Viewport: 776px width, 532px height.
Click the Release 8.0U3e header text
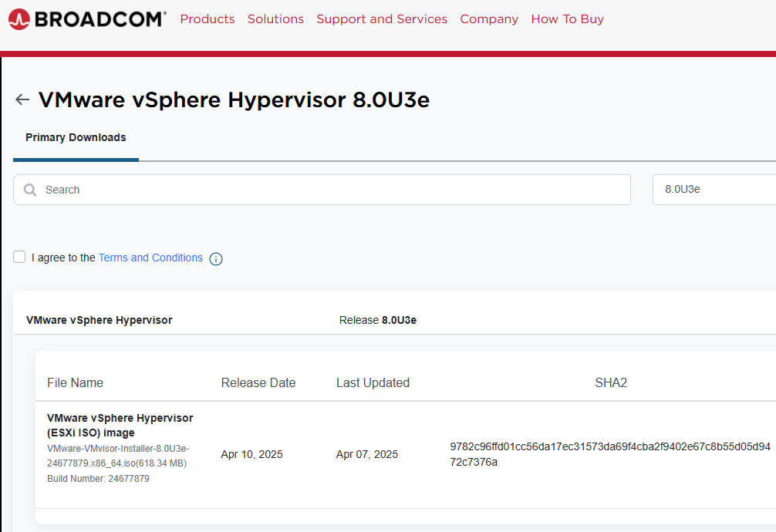(x=377, y=319)
